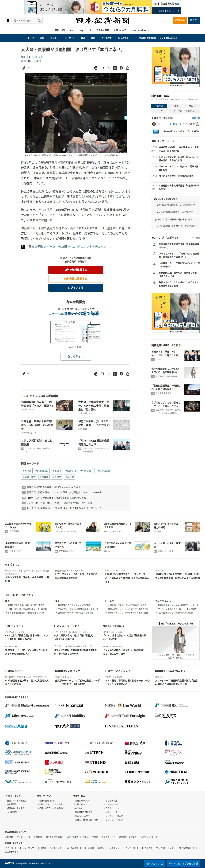Open the LIVE menu item
205x868 pixels.
click(72, 30)
